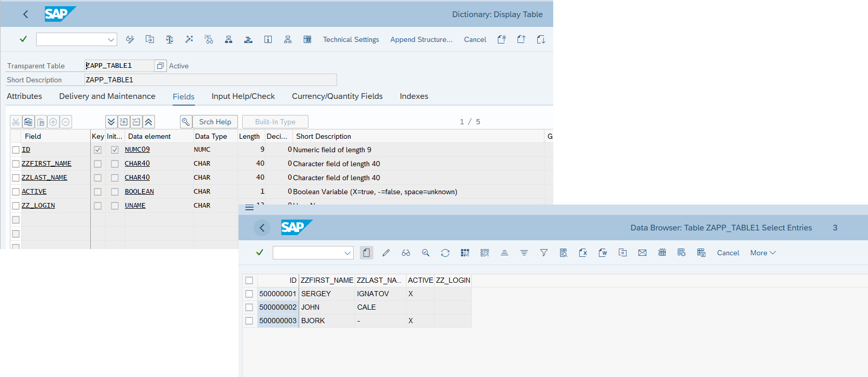Switch to the Delivery and Maintenance tab

107,96
